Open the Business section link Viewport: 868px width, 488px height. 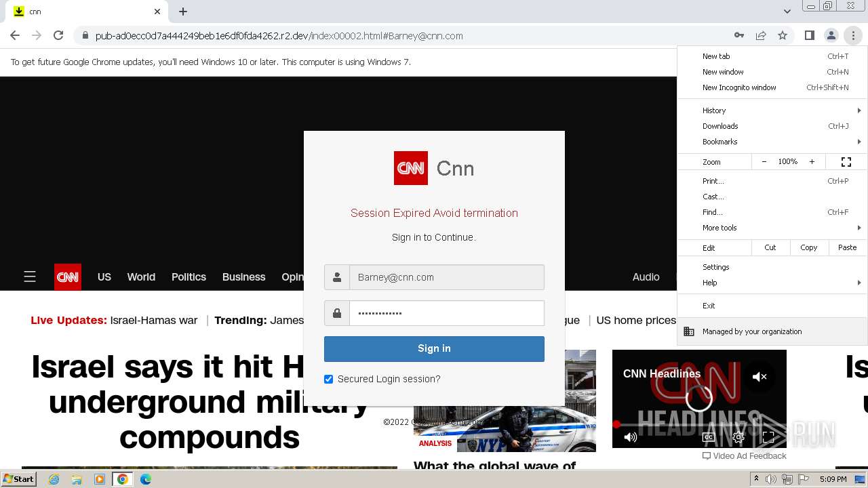243,277
